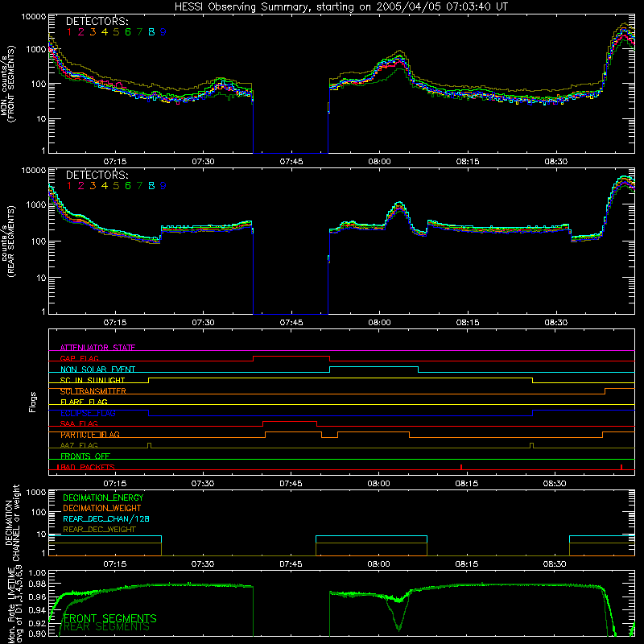Pick magenta detector 2 in front segments legend
Viewport: 644px width, 644px height.
81,32
